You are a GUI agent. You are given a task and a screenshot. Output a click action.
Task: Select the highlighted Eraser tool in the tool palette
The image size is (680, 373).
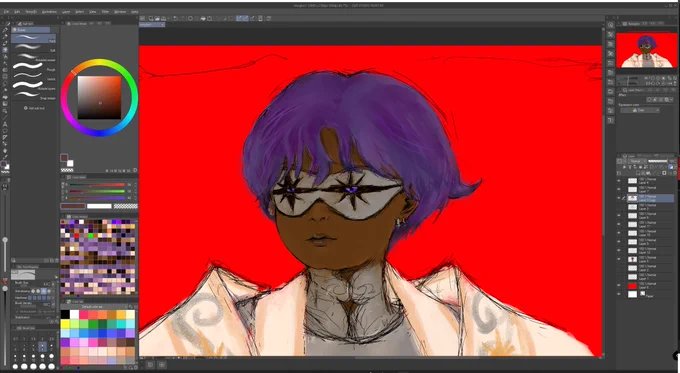[5, 50]
